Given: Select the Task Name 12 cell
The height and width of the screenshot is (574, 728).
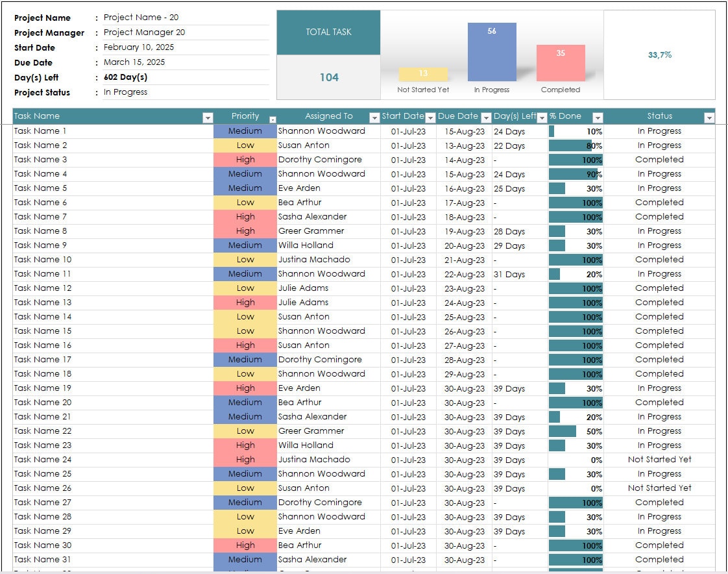Looking at the screenshot, I should (x=113, y=288).
